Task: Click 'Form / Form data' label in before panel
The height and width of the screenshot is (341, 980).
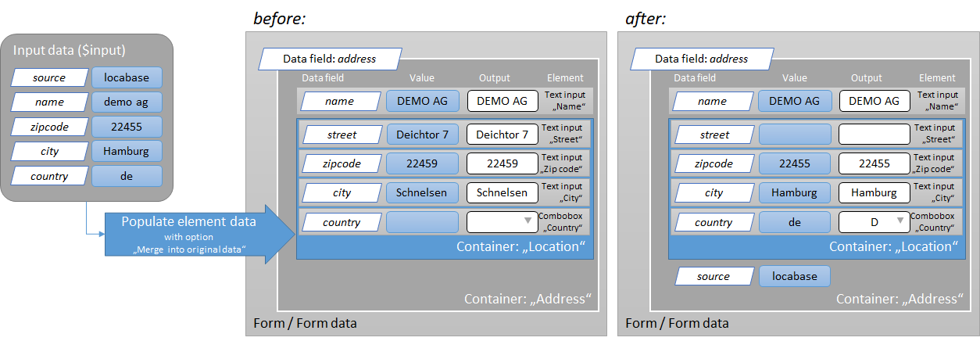Action: point(305,323)
